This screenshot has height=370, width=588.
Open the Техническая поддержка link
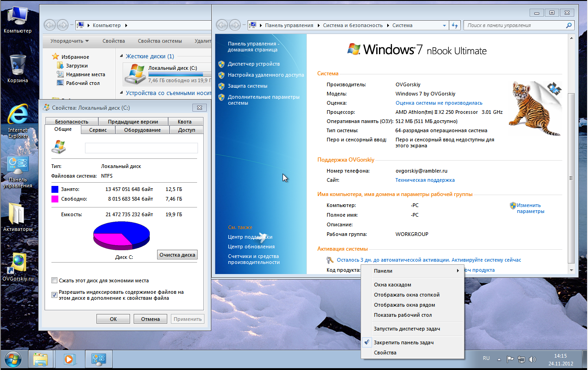(x=425, y=180)
